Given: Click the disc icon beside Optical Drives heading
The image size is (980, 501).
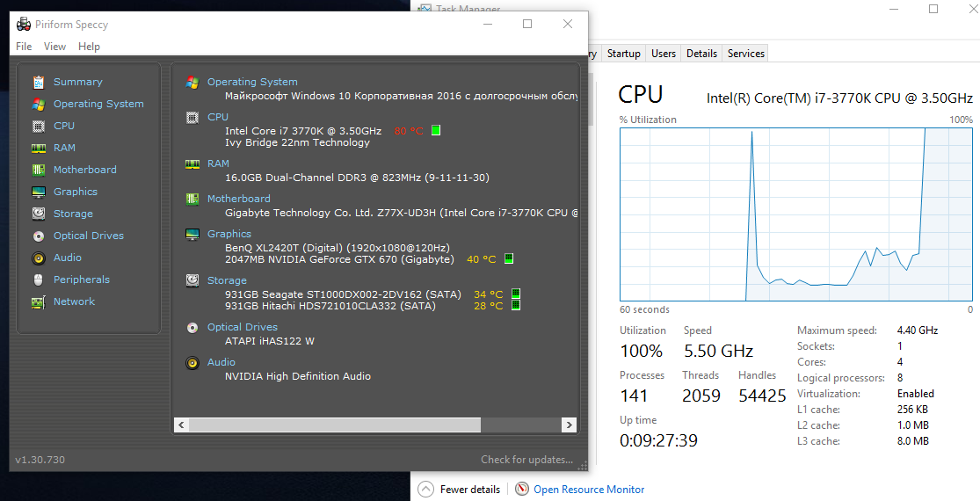Looking at the screenshot, I should pos(192,327).
